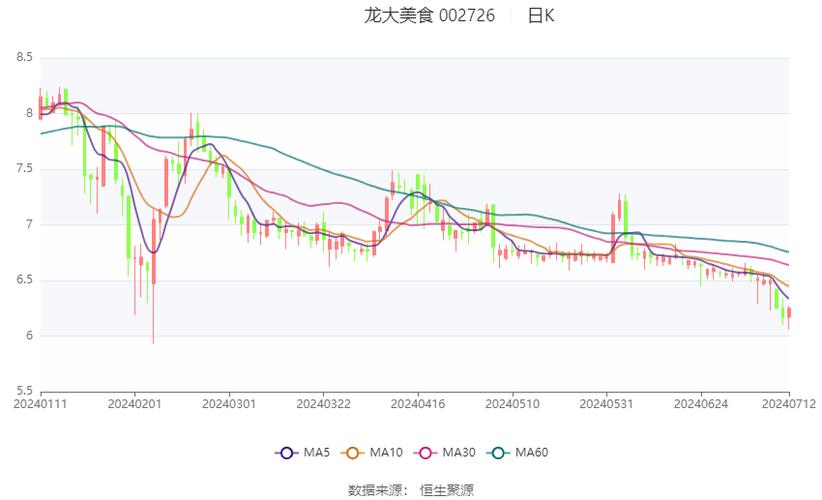Click the 20240712 x-axis date label

click(789, 404)
